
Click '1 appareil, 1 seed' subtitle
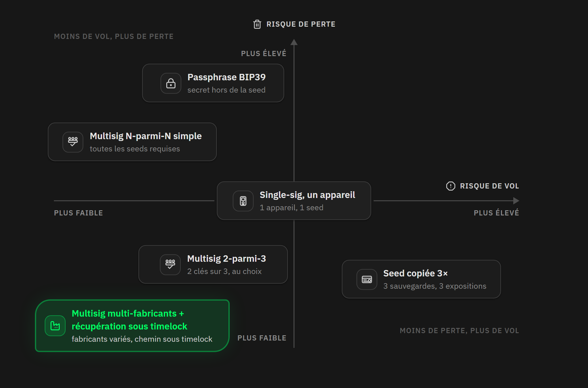292,207
